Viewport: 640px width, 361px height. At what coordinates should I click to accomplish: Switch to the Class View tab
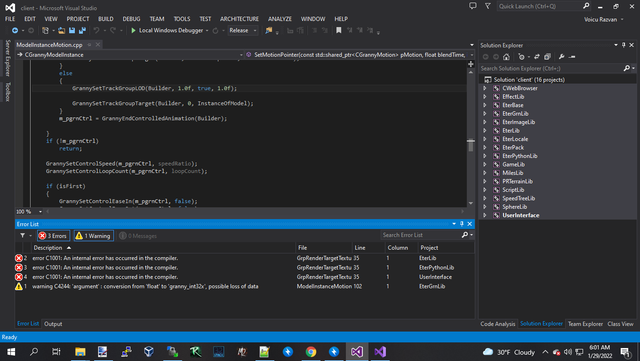pyautogui.click(x=620, y=324)
